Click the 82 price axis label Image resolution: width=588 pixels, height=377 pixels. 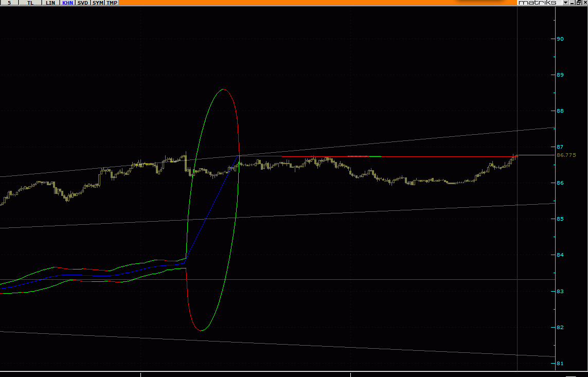pos(560,327)
